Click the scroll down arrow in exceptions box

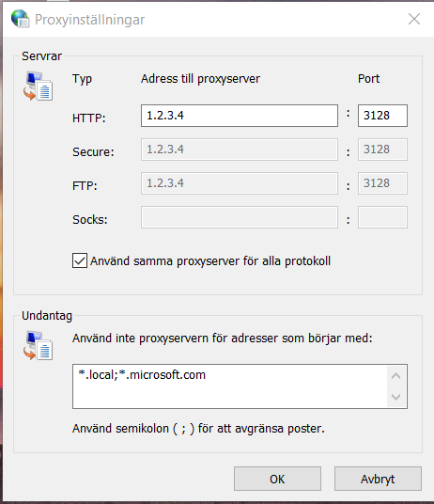(396, 397)
